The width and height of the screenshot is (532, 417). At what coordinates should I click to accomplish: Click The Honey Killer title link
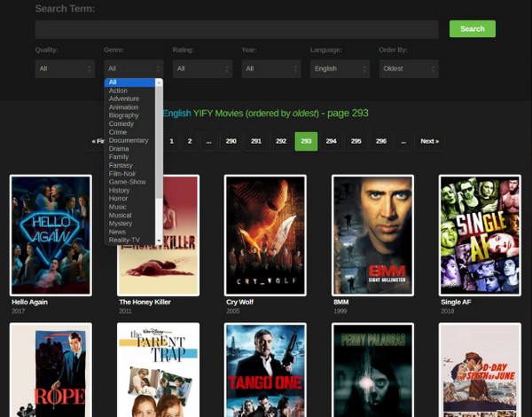point(145,303)
